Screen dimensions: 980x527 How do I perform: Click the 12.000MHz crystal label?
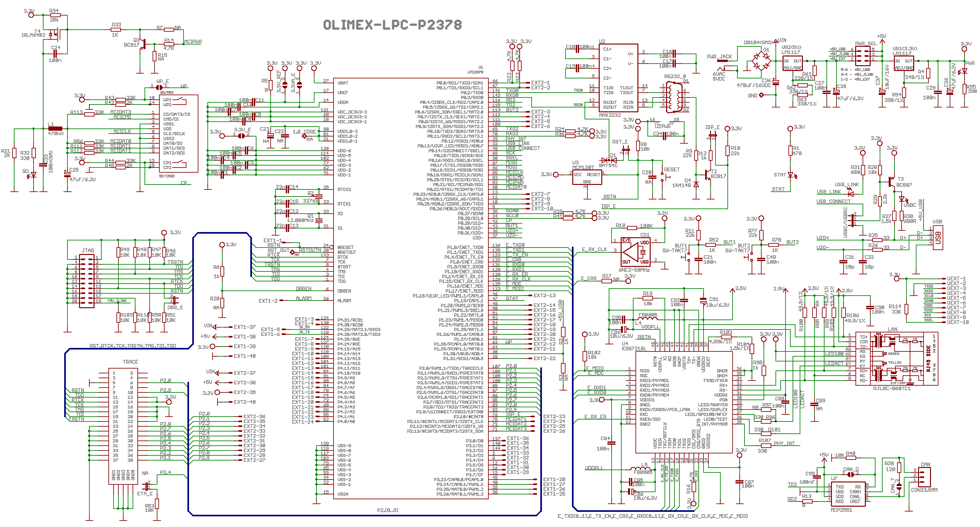tap(300, 220)
